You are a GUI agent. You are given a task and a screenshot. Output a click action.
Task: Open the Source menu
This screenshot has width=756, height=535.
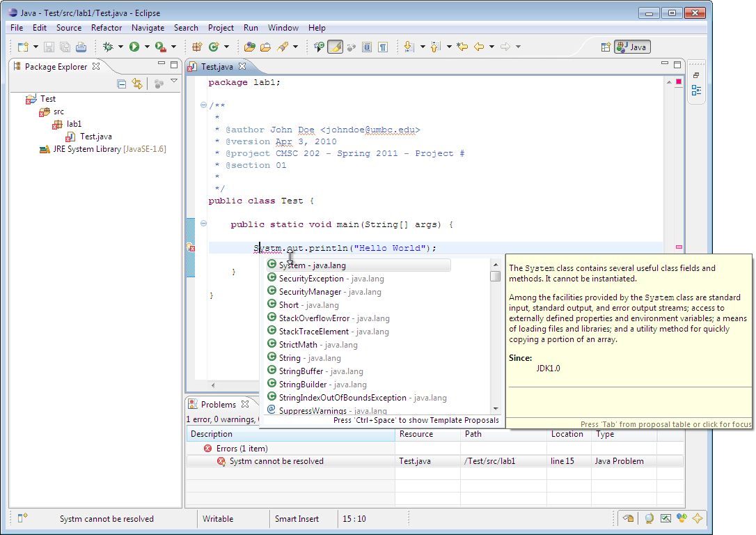click(69, 27)
